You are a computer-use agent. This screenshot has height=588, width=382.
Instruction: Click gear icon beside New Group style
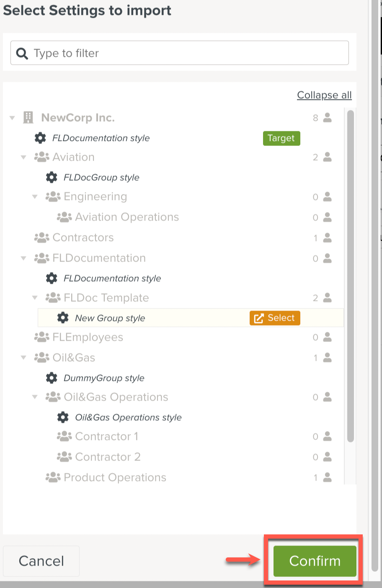tap(63, 318)
